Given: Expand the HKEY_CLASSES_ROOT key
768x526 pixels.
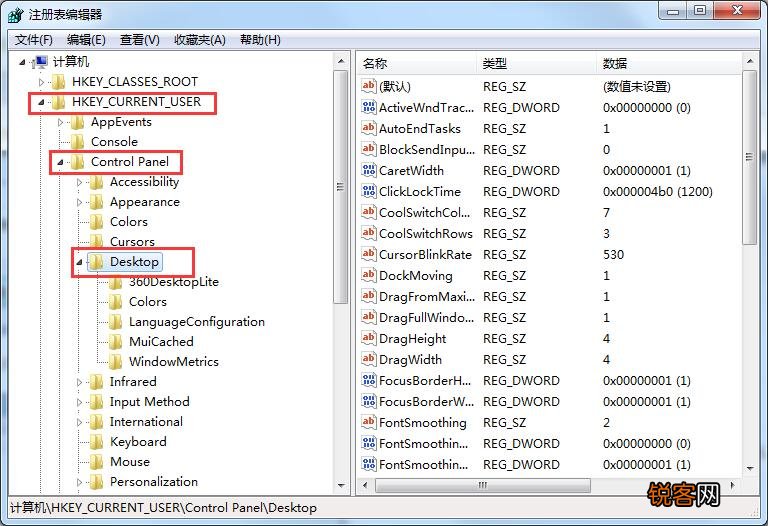Looking at the screenshot, I should 42,82.
